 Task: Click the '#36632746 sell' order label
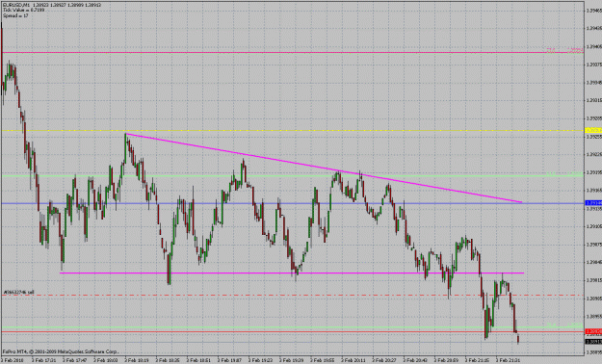coord(18,292)
